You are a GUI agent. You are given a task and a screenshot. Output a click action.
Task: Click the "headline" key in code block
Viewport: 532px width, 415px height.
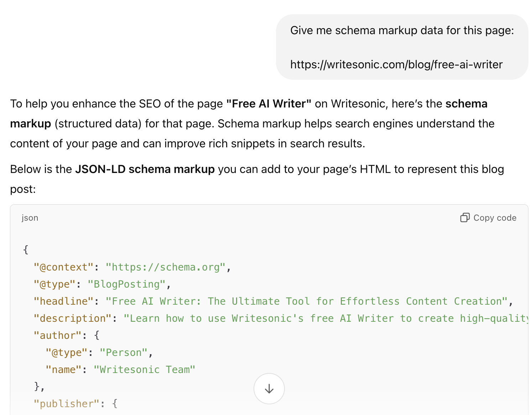tap(63, 301)
